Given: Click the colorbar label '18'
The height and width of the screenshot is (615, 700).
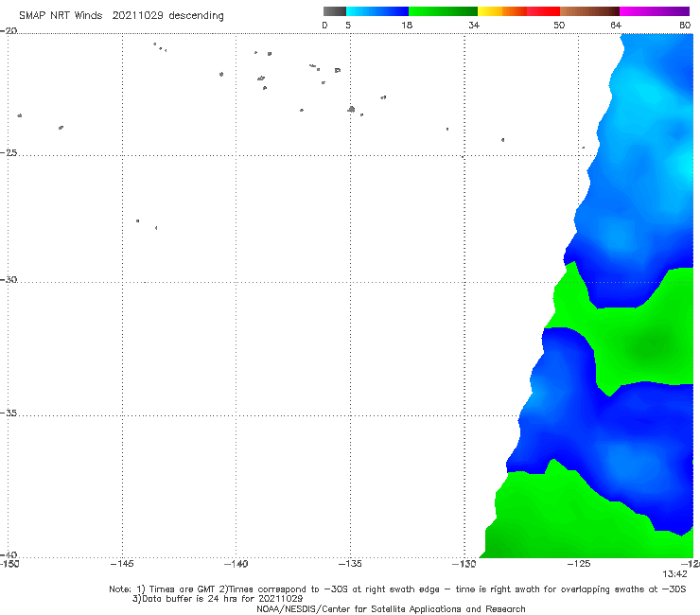Looking at the screenshot, I should (407, 25).
